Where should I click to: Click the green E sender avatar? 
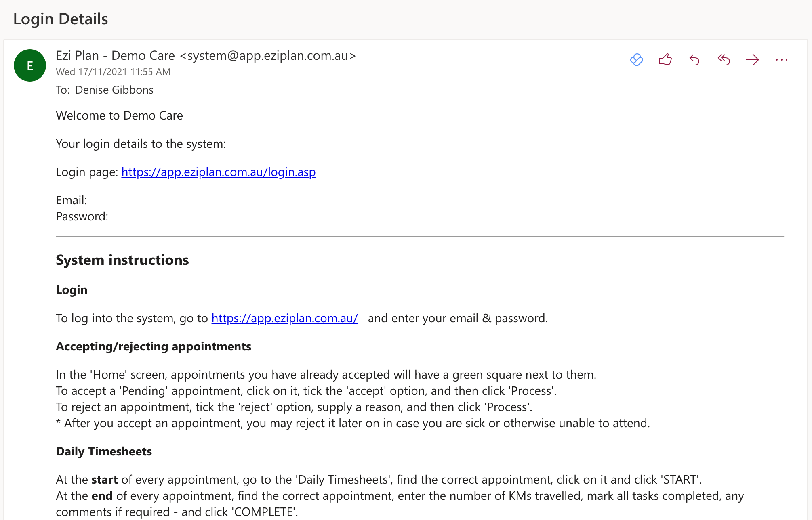(x=30, y=65)
